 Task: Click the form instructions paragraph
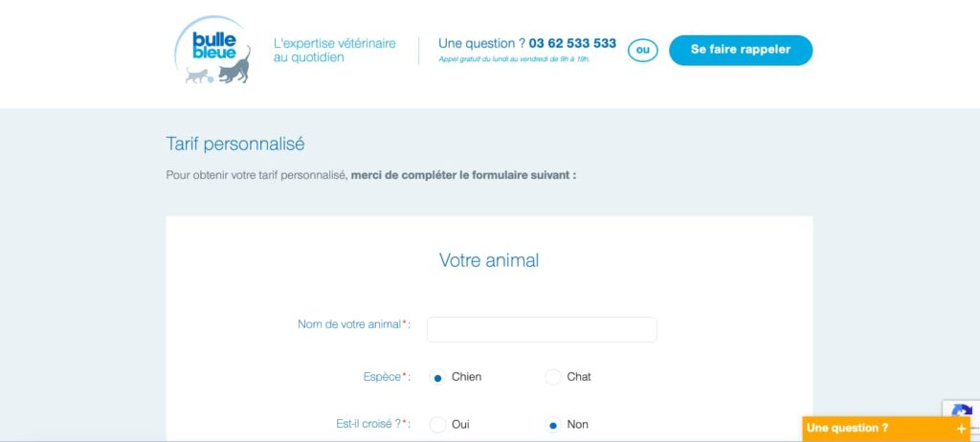[x=371, y=176]
